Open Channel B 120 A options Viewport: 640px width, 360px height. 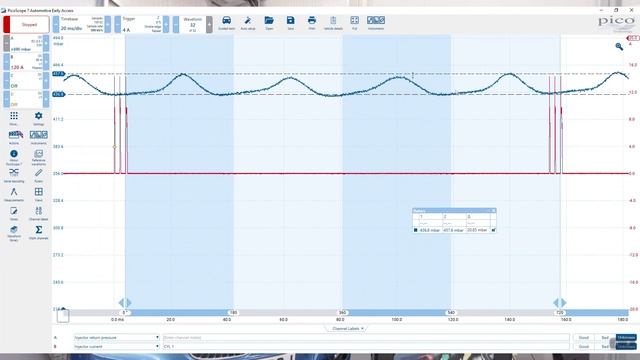(x=26, y=62)
